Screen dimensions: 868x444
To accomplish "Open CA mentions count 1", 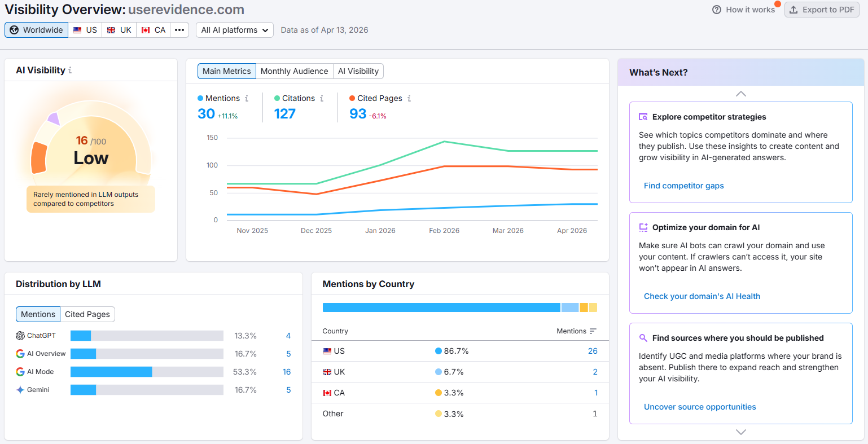I will point(596,393).
